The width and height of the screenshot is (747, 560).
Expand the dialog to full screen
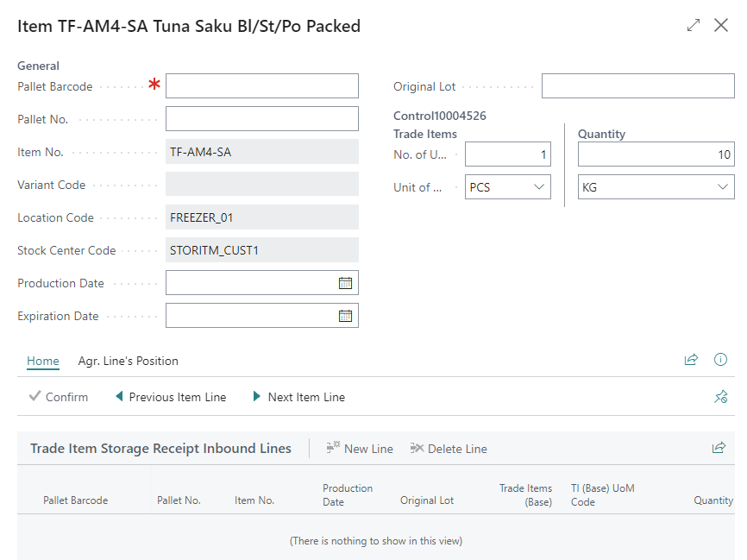[694, 26]
